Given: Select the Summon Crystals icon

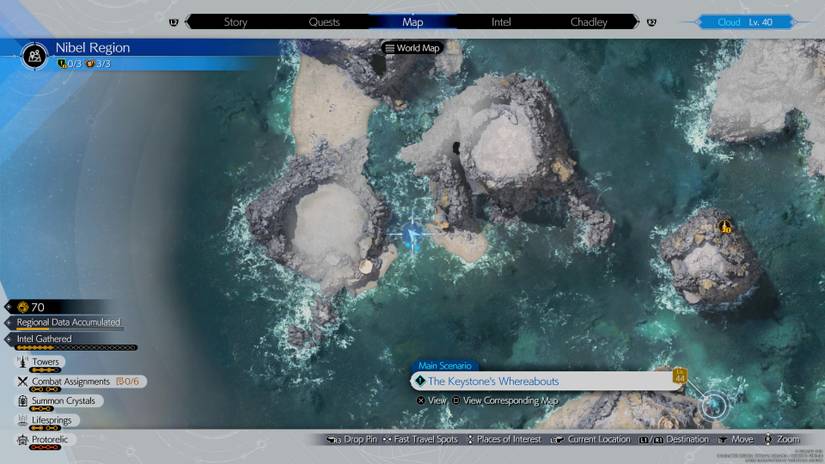Looking at the screenshot, I should tap(23, 401).
